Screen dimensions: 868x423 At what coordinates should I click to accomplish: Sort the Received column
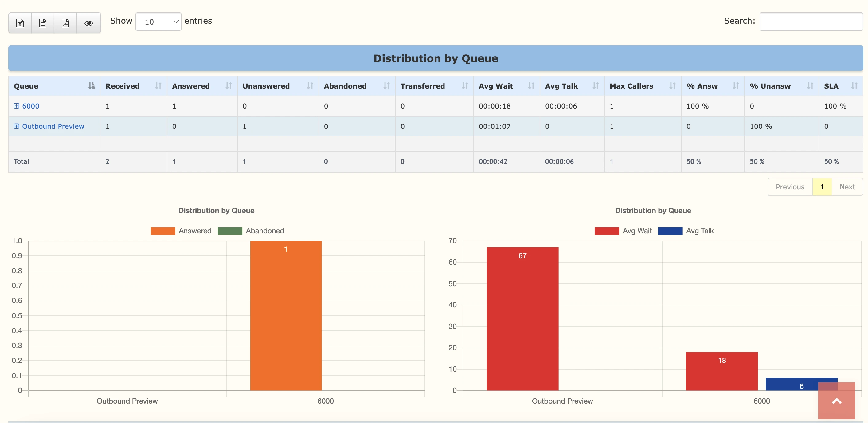[x=158, y=86]
